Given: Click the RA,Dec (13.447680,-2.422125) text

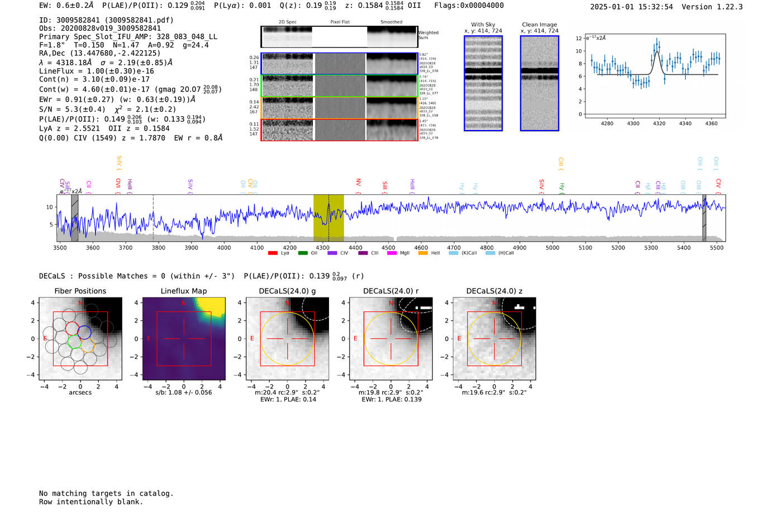Looking at the screenshot, I should point(100,54).
